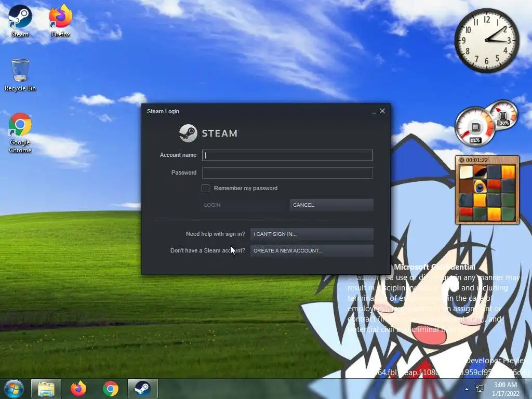Viewport: 532px width, 399px height.
Task: Open the Steam desktop shortcut
Action: pos(20,21)
